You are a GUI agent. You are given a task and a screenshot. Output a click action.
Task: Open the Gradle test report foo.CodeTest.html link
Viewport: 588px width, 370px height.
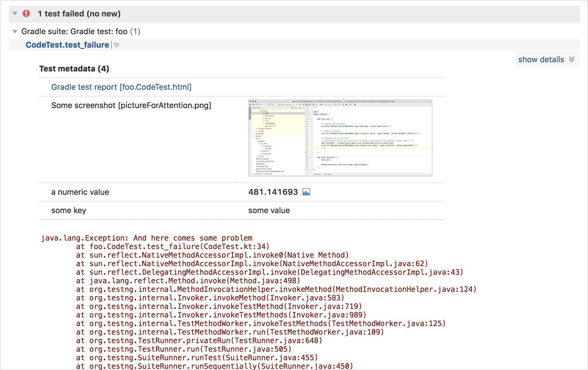point(121,87)
